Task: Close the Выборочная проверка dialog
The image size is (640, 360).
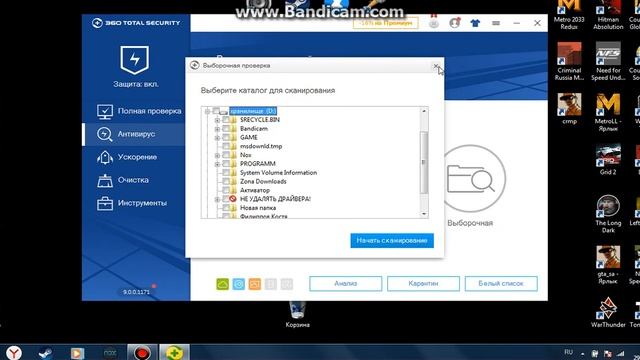Action: point(436,66)
